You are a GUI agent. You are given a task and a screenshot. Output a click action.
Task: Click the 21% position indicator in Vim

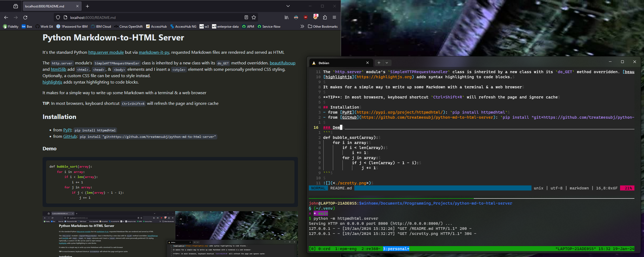click(x=627, y=188)
